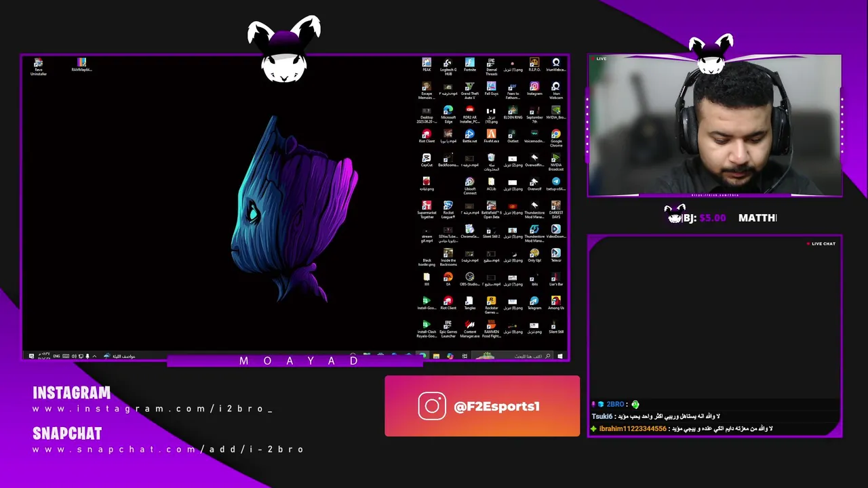Launch Epic Games Launcher shortcut
The image size is (868, 488).
tap(448, 327)
